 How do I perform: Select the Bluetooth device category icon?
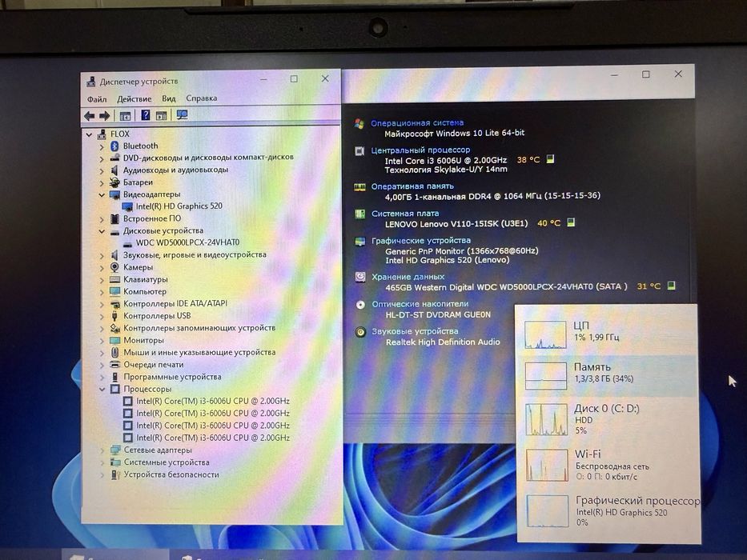point(114,146)
